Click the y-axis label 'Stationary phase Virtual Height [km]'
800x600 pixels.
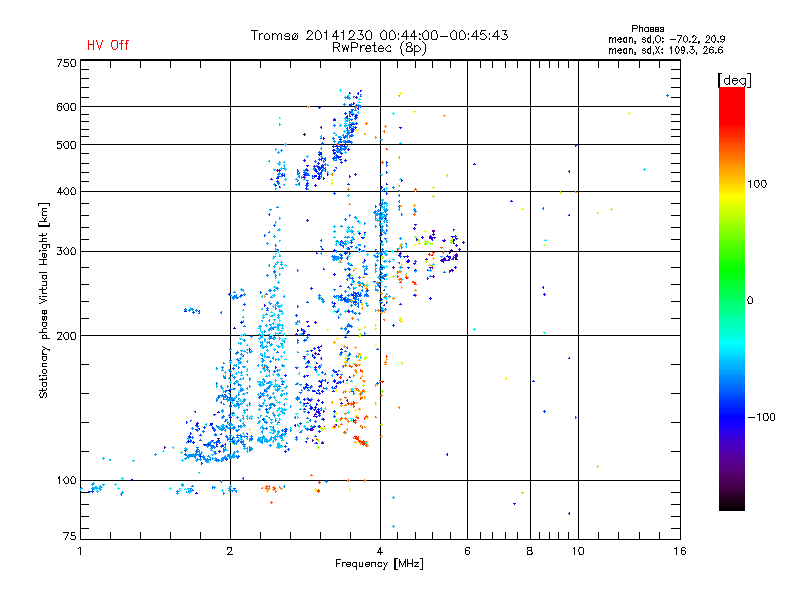(43, 300)
